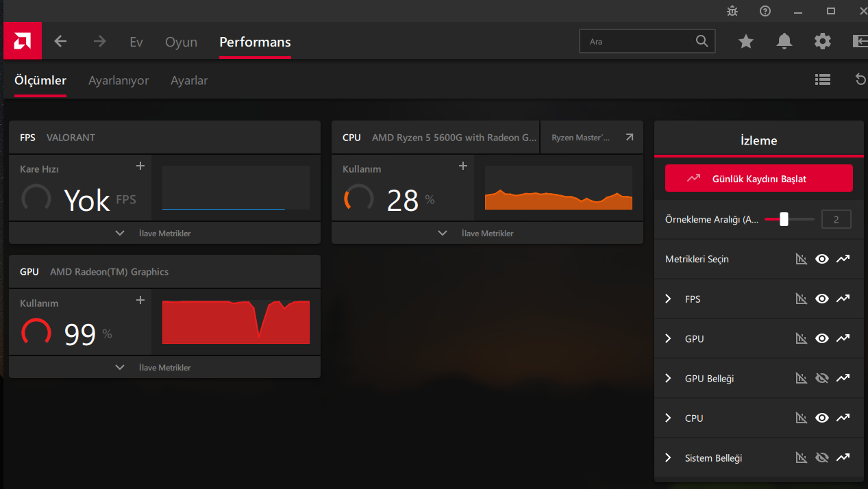Expand the FPS row in İzleme

click(669, 299)
